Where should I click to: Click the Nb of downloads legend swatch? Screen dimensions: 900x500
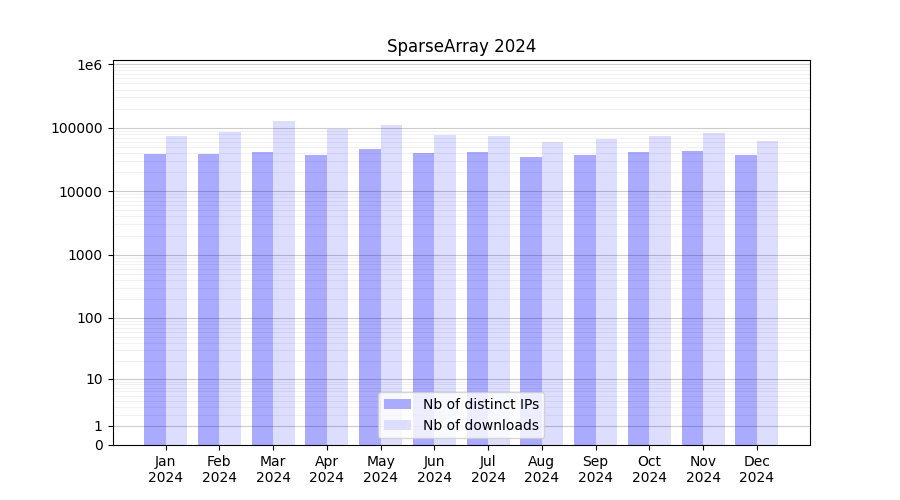pos(397,425)
